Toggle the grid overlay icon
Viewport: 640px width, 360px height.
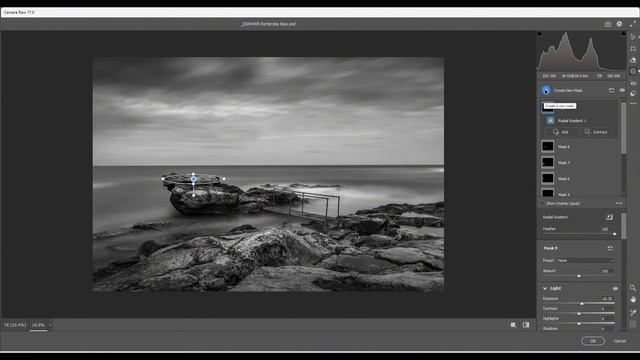coord(633,324)
